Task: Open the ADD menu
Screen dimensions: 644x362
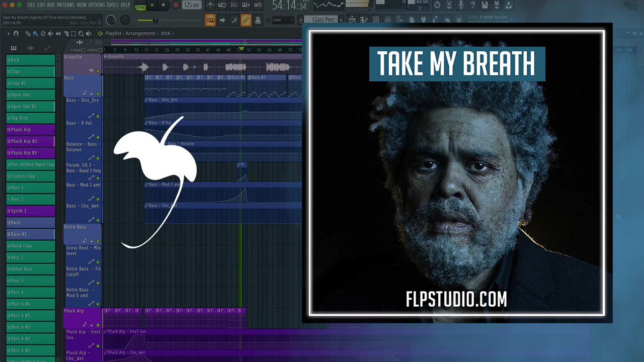Action: [x=51, y=5]
